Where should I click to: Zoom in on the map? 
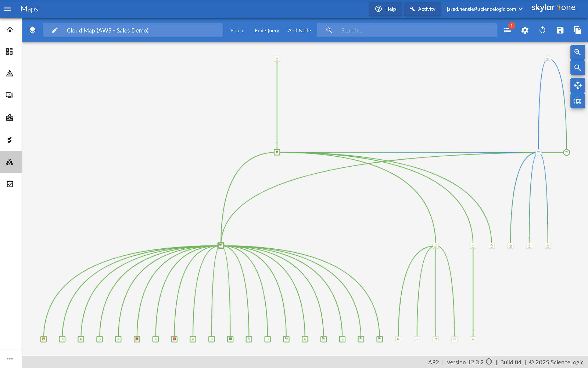(578, 52)
